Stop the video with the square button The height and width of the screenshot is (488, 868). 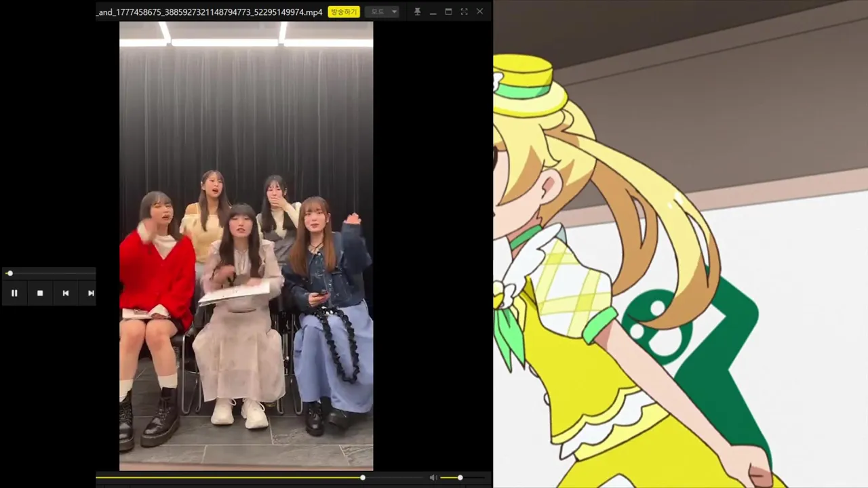point(40,293)
